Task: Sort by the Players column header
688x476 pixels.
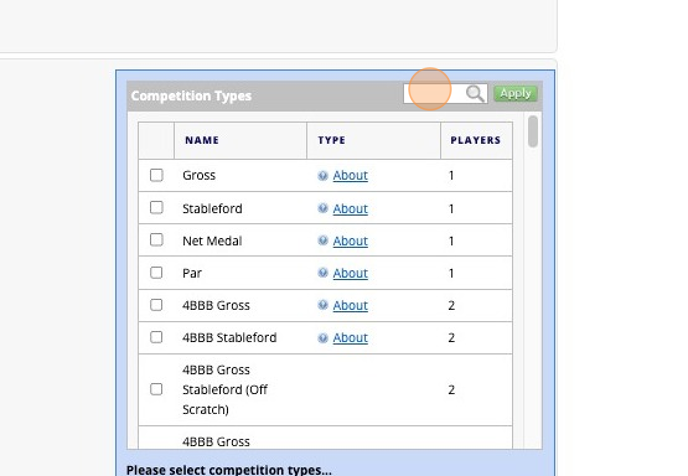Action: tap(475, 141)
